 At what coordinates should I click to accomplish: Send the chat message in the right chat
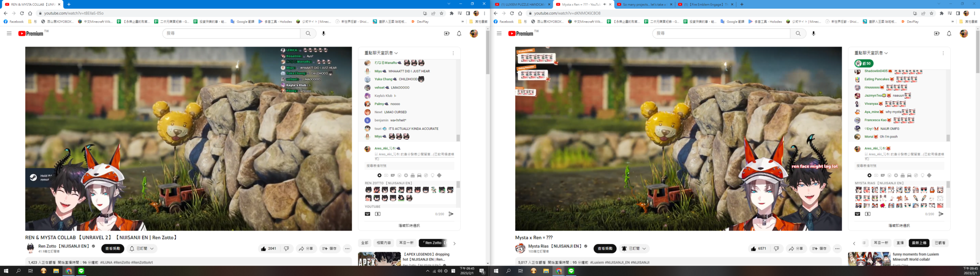tap(941, 214)
